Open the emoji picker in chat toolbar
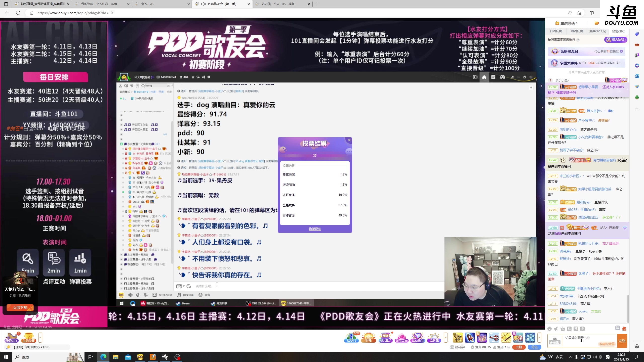Screen dimensions: 644x362 pos(550,329)
